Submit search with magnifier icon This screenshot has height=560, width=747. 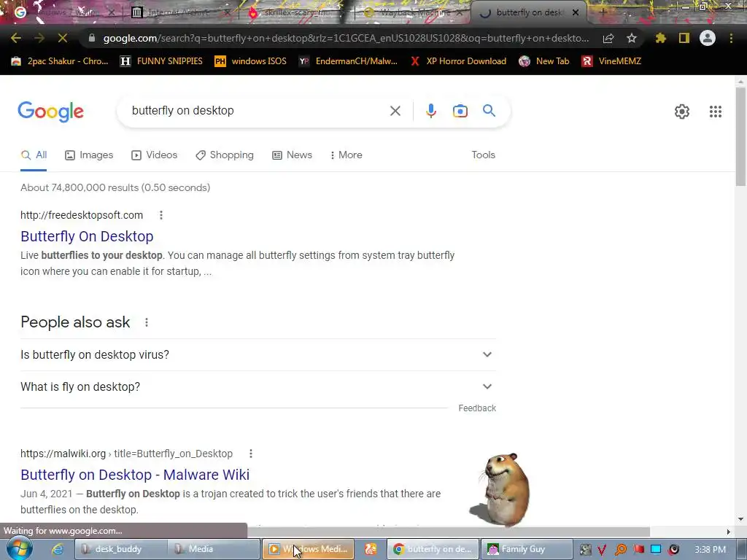point(489,111)
